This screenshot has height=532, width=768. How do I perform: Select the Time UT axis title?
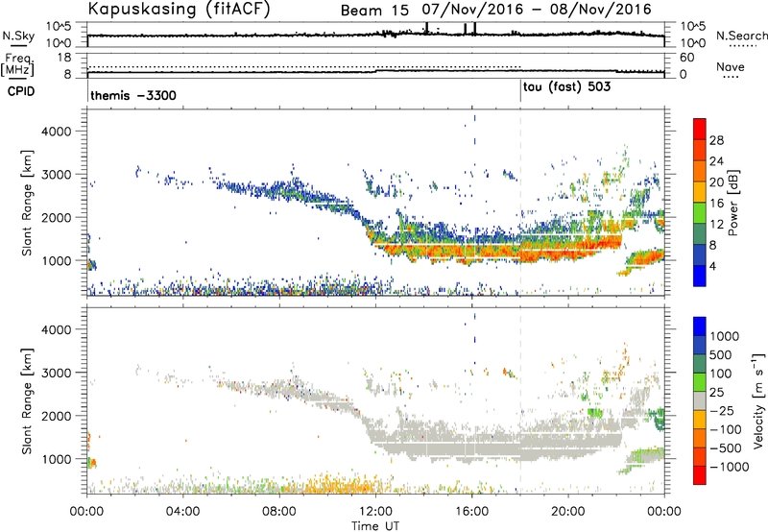pos(375,525)
